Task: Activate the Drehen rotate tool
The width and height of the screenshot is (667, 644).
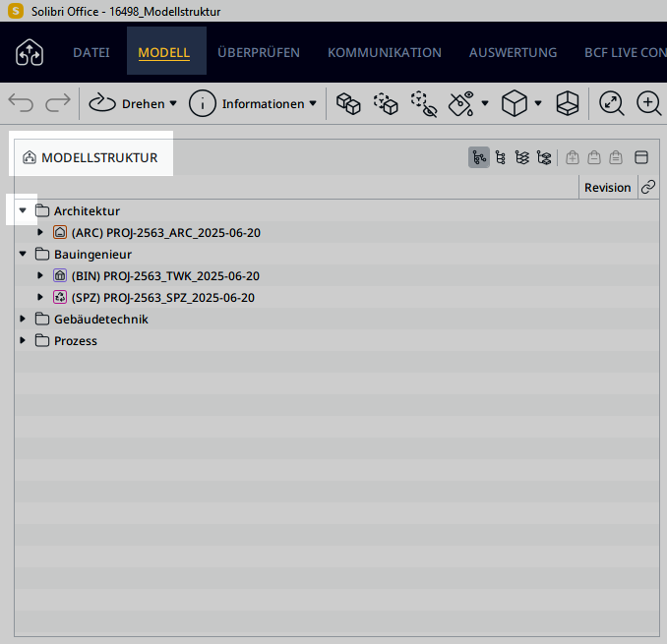Action: (127, 103)
